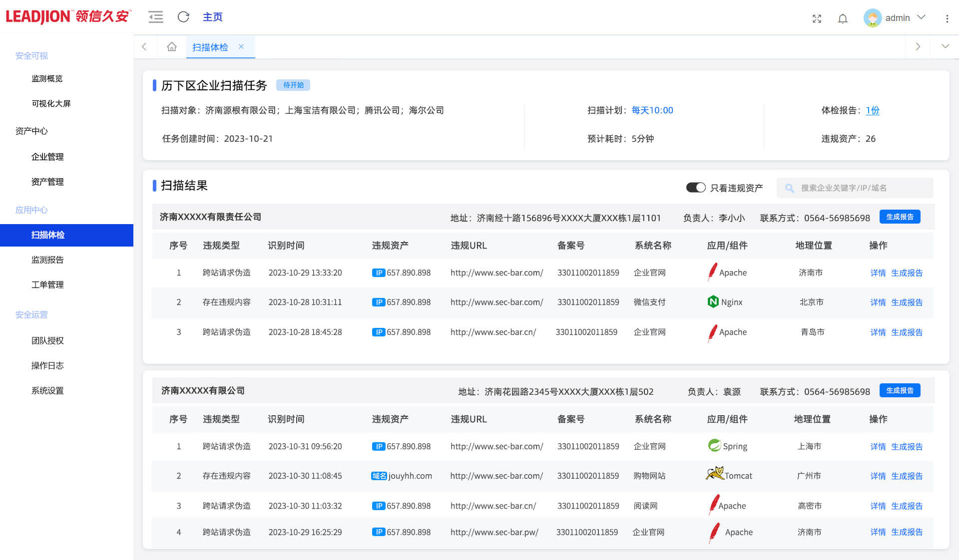Screen dimensions: 959x560
Task: Open the admin user dropdown
Action: (921, 17)
